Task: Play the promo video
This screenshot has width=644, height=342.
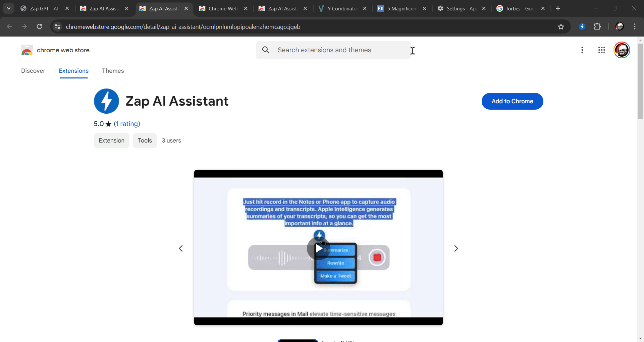Action: tap(318, 248)
